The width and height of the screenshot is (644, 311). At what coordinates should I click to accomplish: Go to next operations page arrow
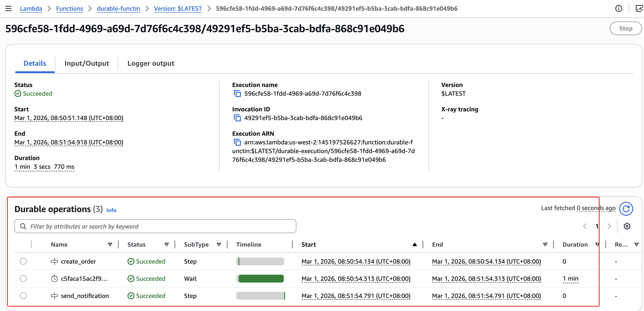coord(609,226)
